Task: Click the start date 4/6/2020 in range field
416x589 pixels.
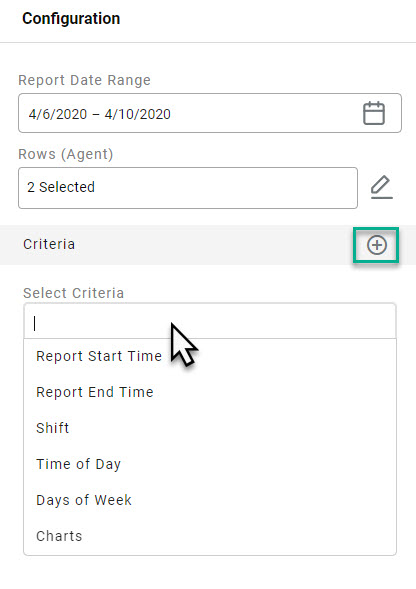Action: coord(58,114)
